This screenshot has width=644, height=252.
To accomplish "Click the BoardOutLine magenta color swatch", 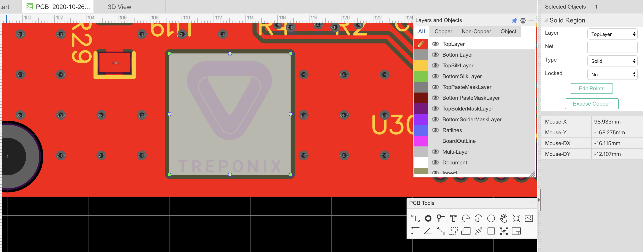I will click(x=421, y=141).
